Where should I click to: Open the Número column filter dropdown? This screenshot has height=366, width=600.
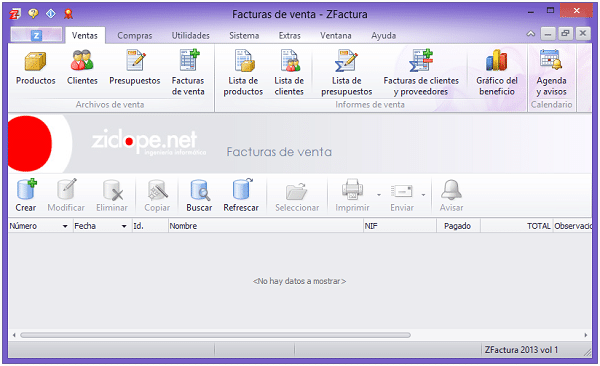pyautogui.click(x=65, y=226)
